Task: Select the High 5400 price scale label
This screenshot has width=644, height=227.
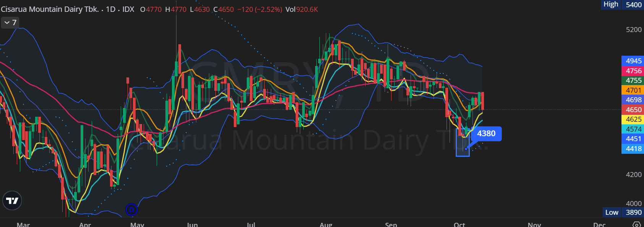Action: [x=623, y=5]
